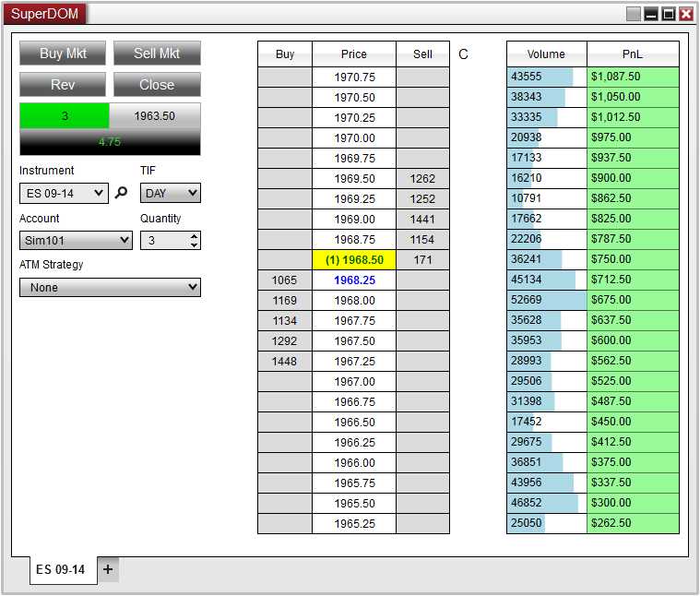Click the C center price button
Screen dimensions: 700x596
[463, 54]
